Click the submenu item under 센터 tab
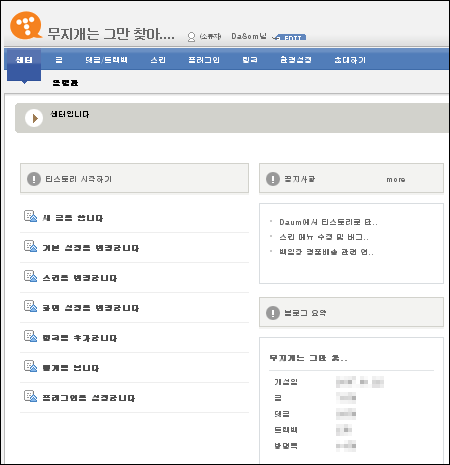The height and width of the screenshot is (465, 450). [65, 83]
